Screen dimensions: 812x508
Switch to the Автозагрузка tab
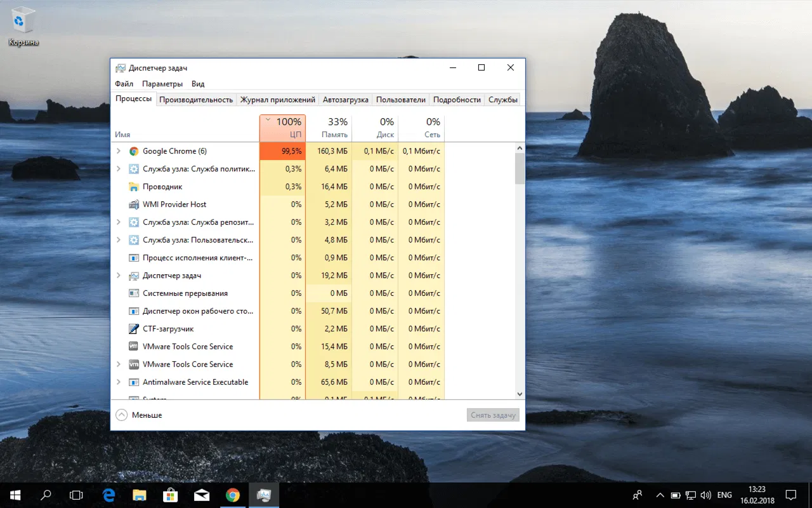coord(346,99)
